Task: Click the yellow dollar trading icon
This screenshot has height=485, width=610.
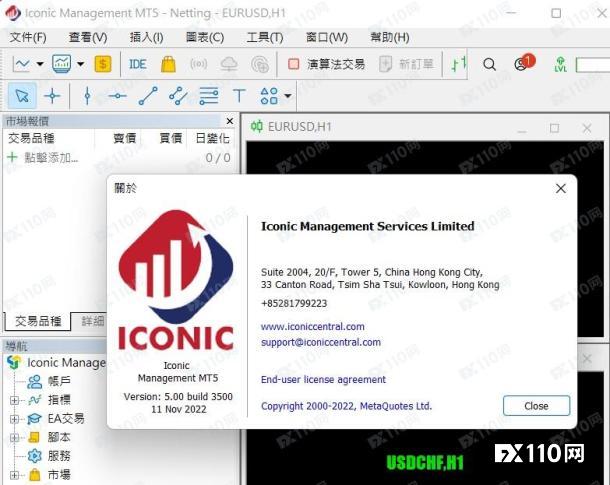Action: coord(103,64)
